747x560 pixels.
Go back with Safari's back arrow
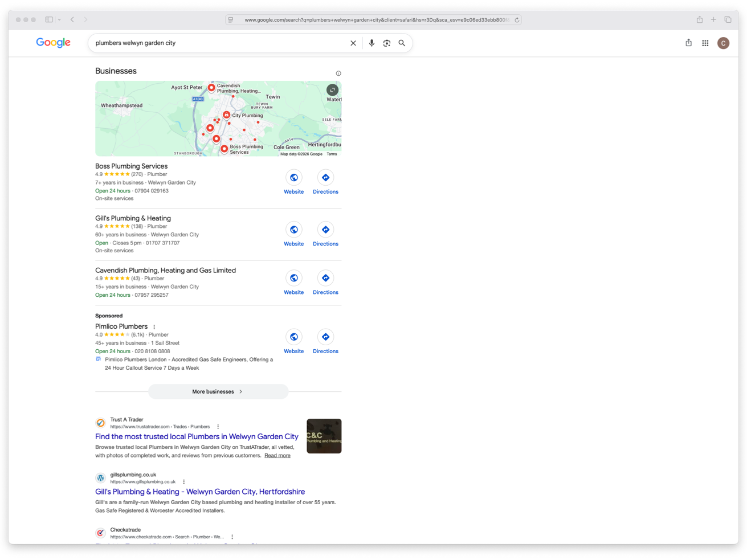[72, 20]
